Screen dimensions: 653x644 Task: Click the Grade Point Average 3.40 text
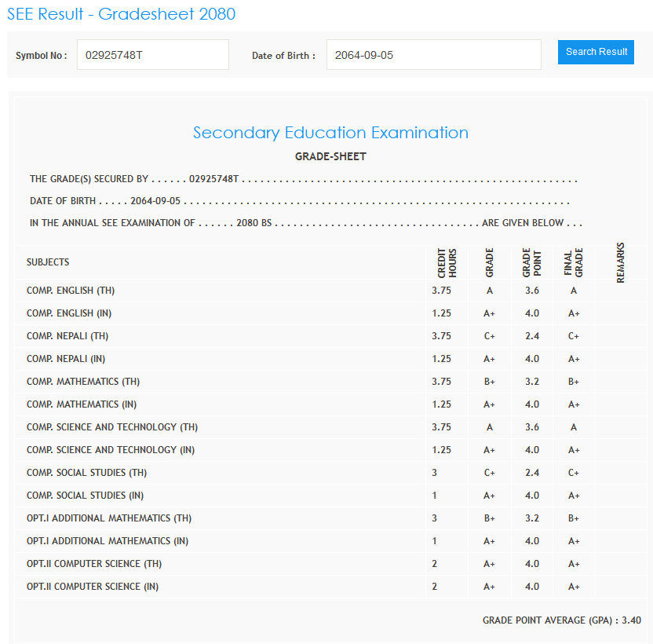[x=561, y=620]
